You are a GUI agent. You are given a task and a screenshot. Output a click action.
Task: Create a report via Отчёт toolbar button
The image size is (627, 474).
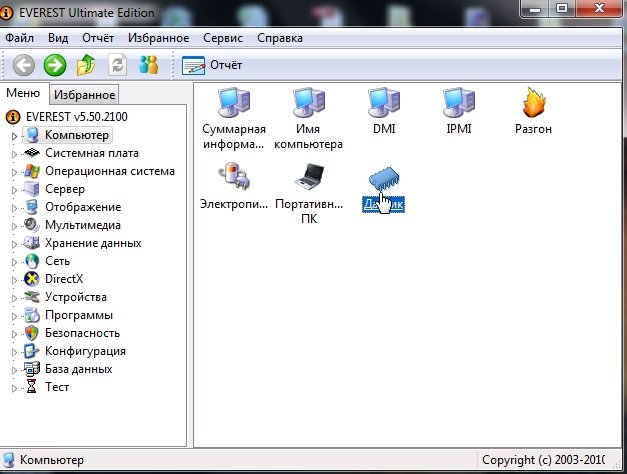click(x=212, y=65)
